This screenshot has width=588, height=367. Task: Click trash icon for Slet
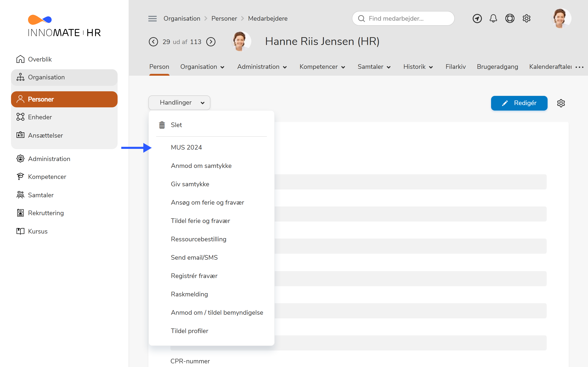click(x=162, y=125)
